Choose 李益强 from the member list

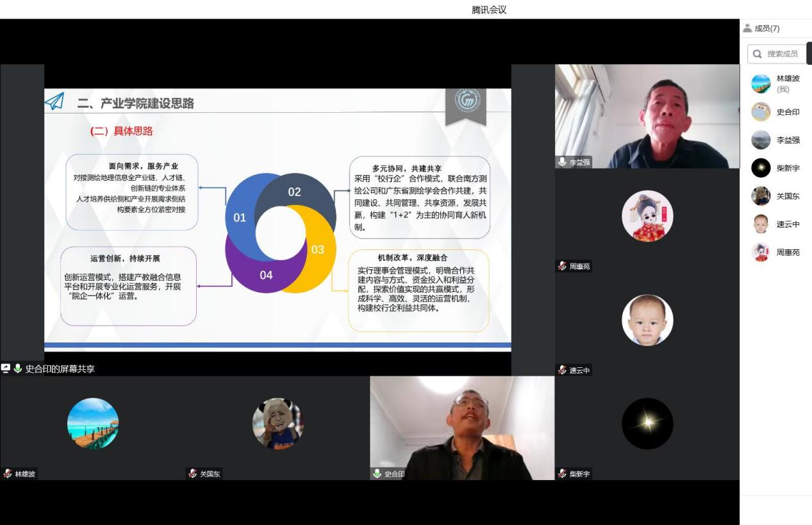point(788,140)
